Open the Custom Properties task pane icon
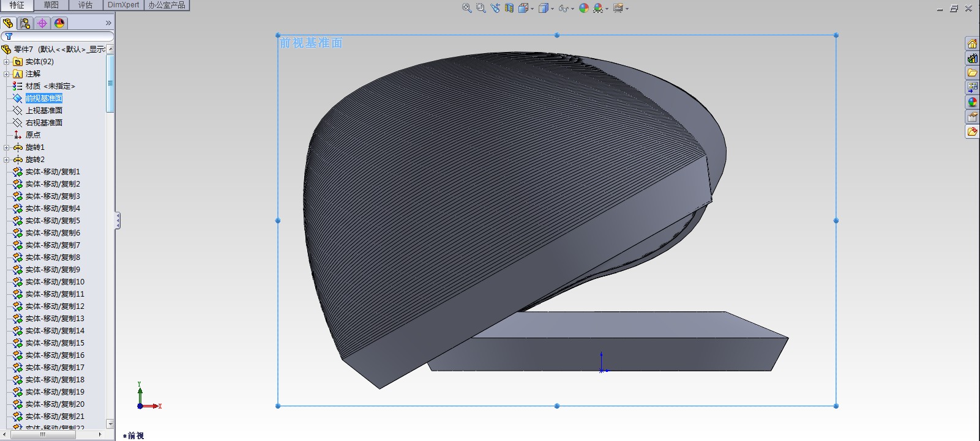The height and width of the screenshot is (441, 980). (x=972, y=117)
